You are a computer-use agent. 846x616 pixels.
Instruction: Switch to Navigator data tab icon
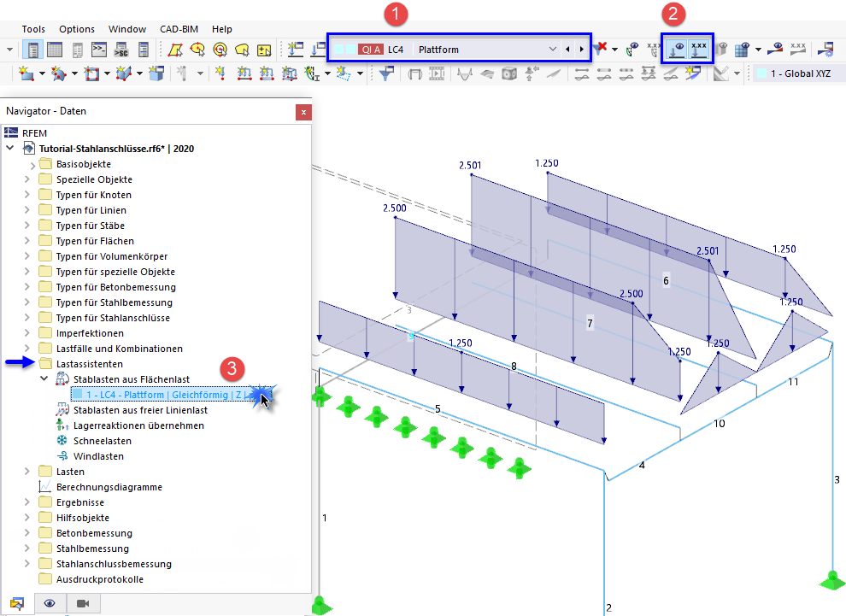coord(17,603)
